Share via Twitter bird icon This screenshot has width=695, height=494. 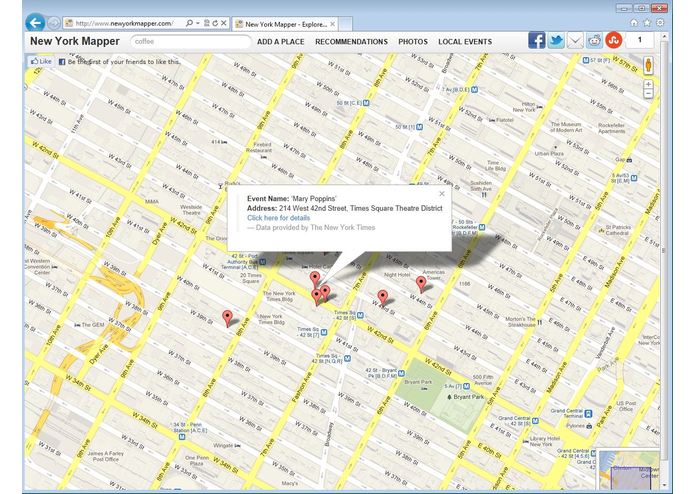(x=556, y=41)
